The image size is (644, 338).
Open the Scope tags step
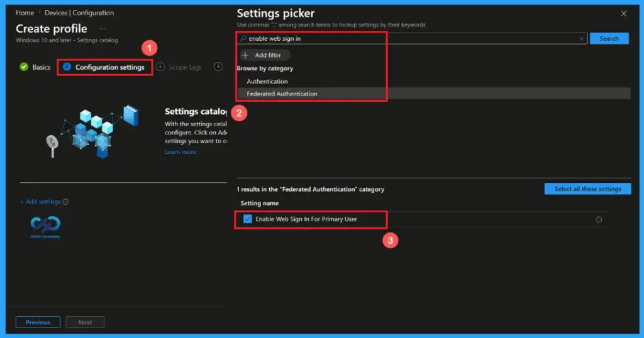coord(179,67)
